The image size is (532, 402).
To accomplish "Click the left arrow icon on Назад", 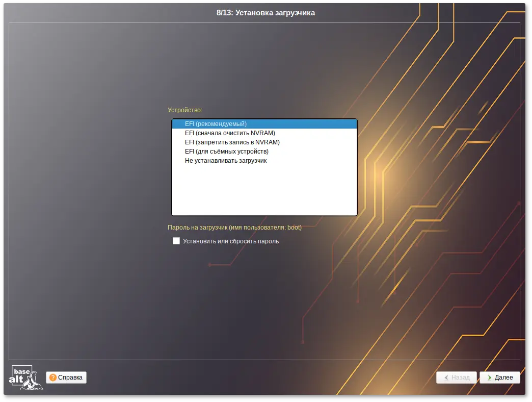I will [446, 378].
